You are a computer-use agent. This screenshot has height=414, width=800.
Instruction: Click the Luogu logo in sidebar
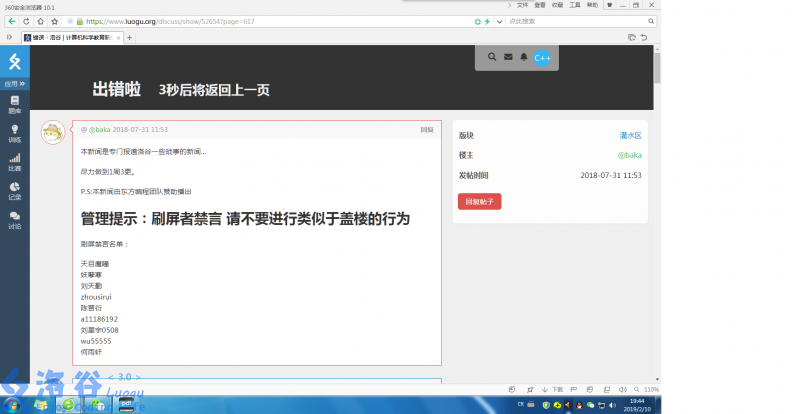coord(14,62)
